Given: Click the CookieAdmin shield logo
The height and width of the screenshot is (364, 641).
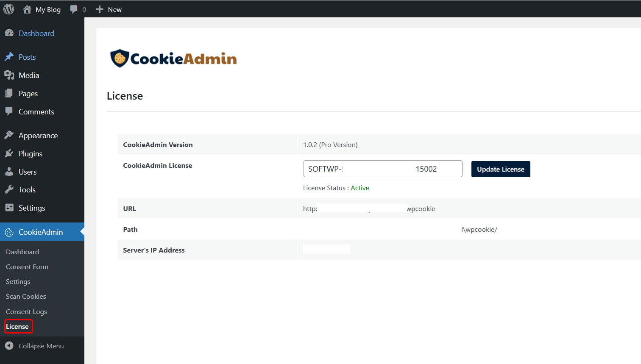Looking at the screenshot, I should point(120,58).
